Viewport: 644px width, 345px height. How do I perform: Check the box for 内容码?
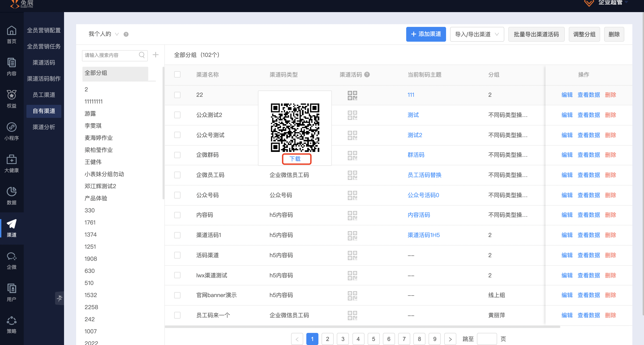tap(177, 215)
